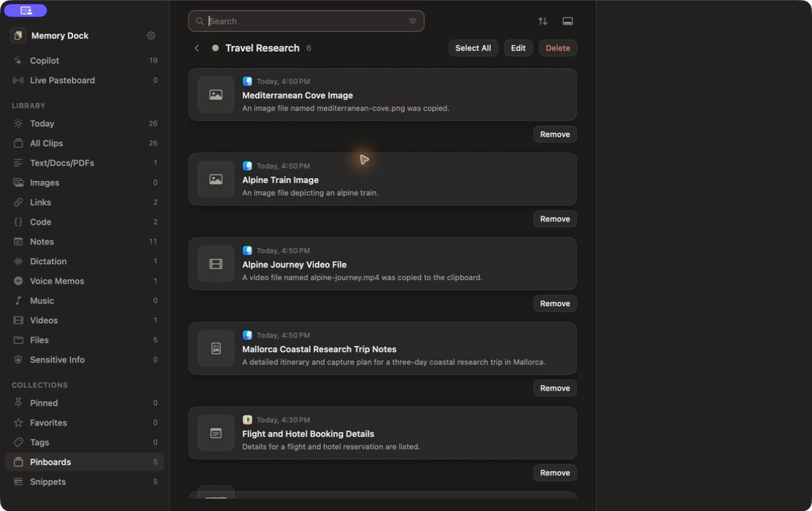Toggle the panel layout icon
812x511 pixels.
click(x=567, y=21)
